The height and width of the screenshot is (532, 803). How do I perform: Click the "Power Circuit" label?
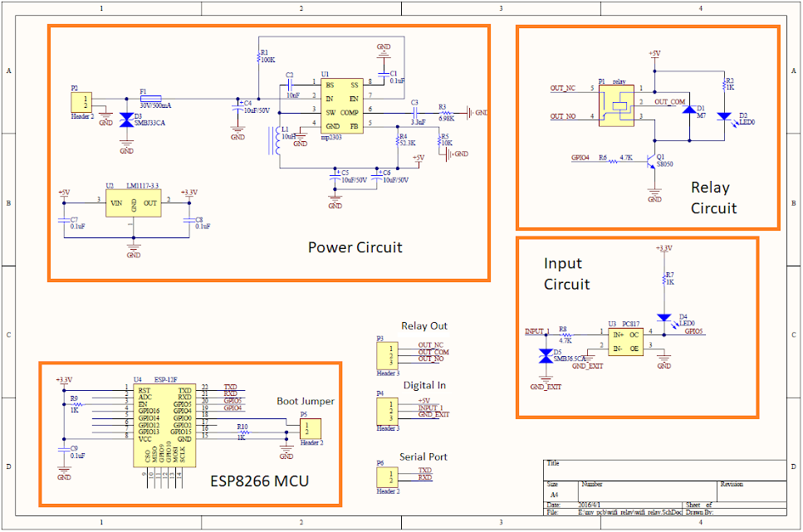click(x=355, y=248)
